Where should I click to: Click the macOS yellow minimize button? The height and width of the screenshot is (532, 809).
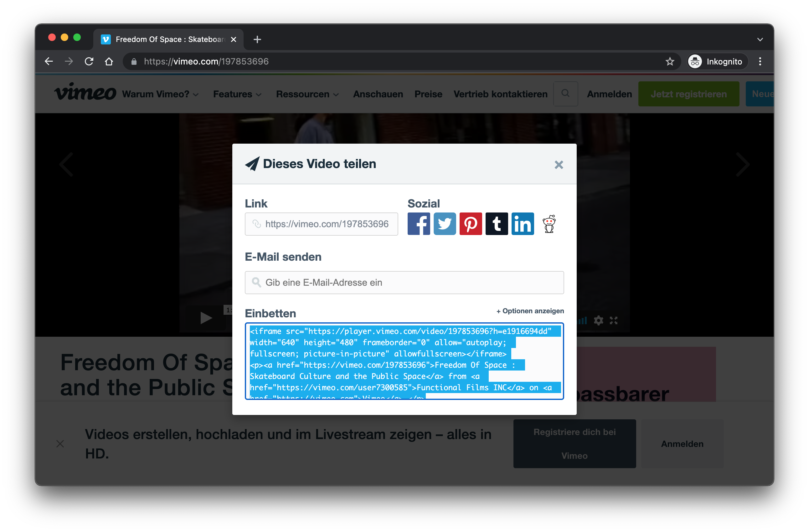[x=64, y=37]
